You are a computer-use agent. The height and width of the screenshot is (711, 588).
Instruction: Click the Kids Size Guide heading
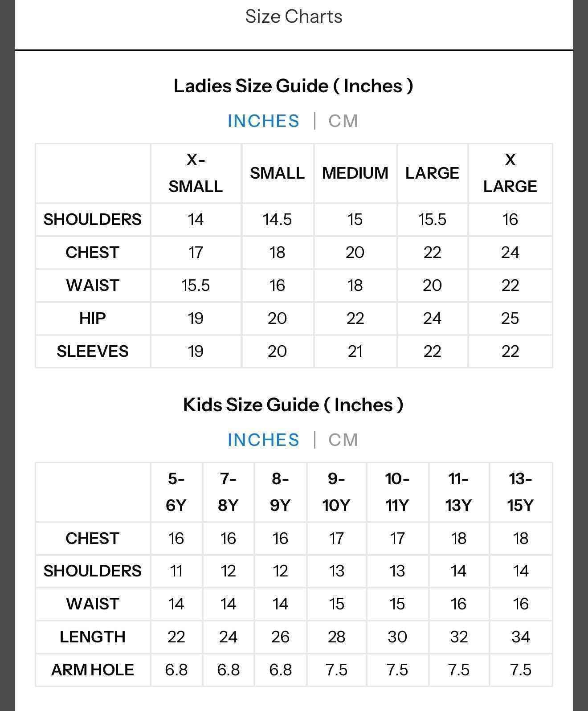coord(293,405)
